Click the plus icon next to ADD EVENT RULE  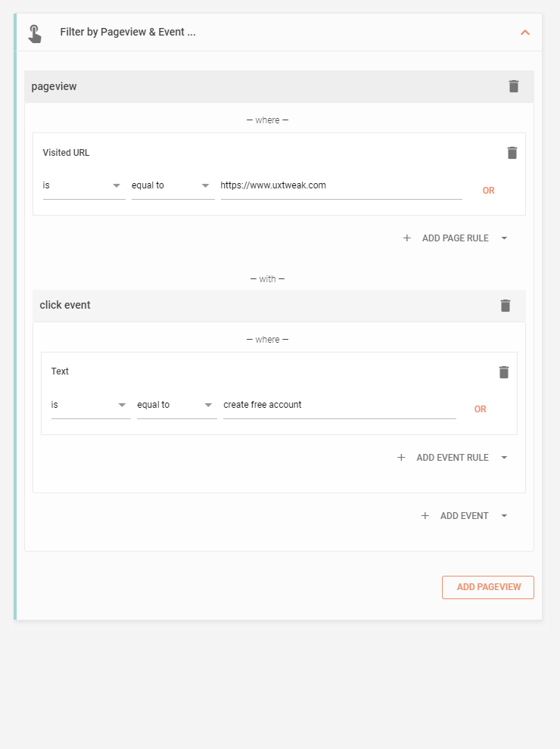point(401,458)
